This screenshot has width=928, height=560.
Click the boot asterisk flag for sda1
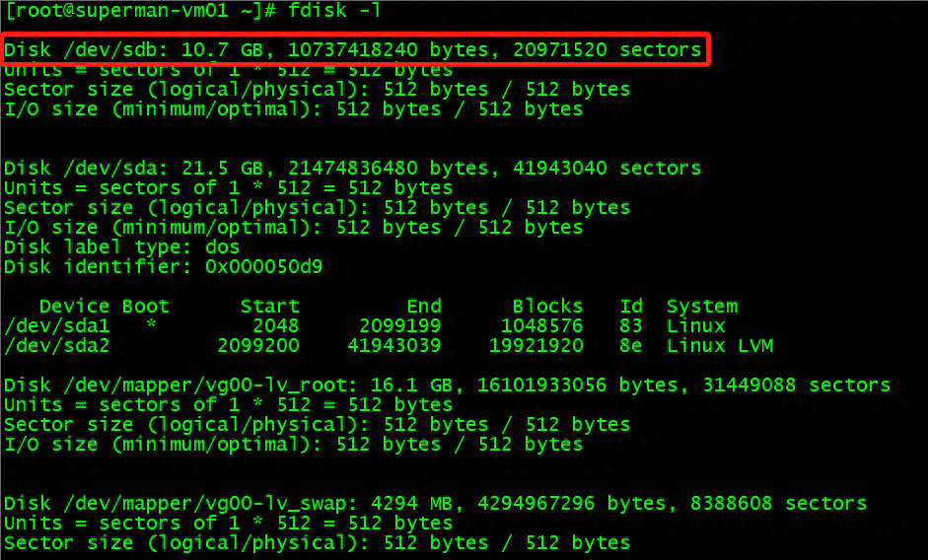point(152,324)
